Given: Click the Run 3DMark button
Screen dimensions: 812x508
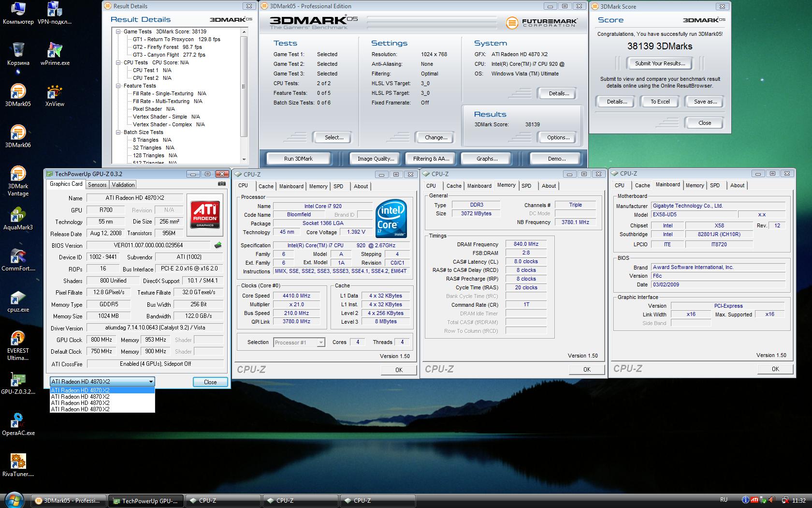Looking at the screenshot, I should pos(298,159).
